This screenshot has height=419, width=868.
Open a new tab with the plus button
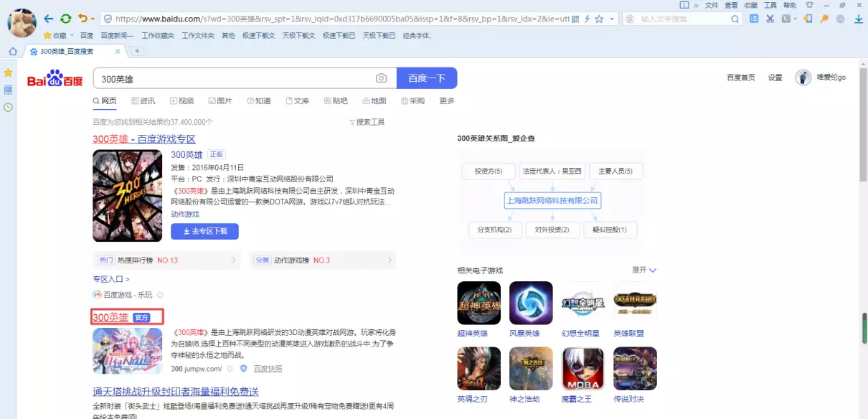click(x=136, y=51)
